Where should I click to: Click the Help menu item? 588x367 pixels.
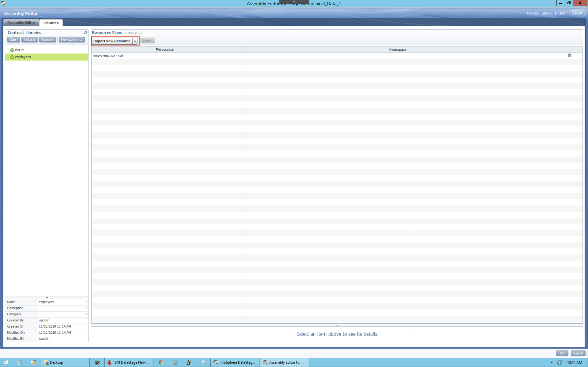[x=562, y=13]
